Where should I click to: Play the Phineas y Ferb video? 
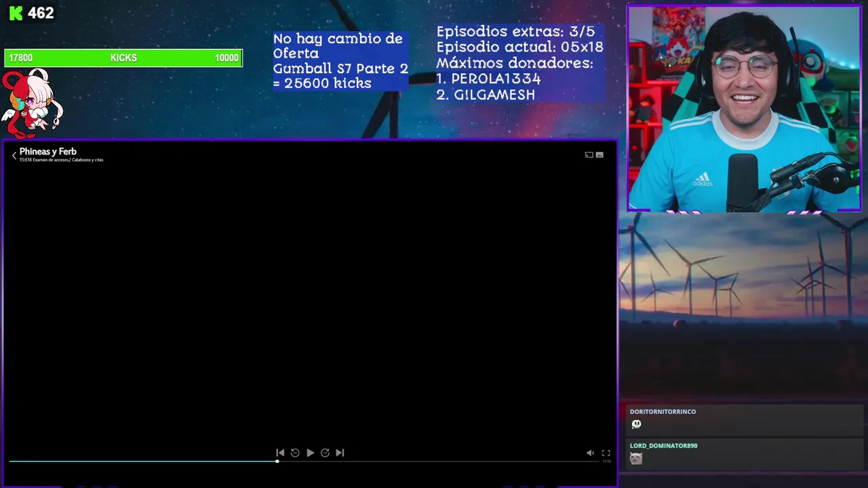310,453
